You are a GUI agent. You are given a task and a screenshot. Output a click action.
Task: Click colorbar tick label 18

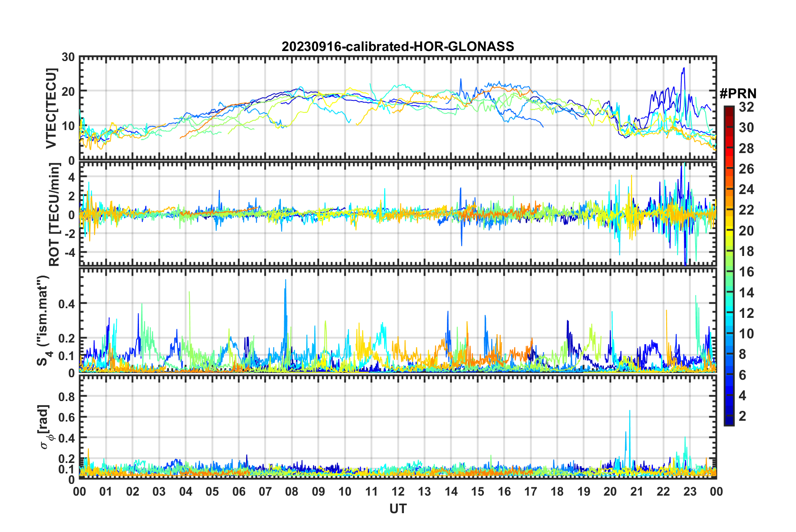746,251
